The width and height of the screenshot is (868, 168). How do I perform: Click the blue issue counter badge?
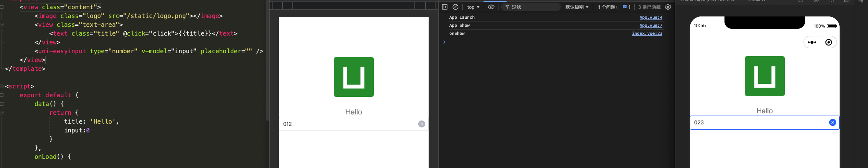[626, 7]
